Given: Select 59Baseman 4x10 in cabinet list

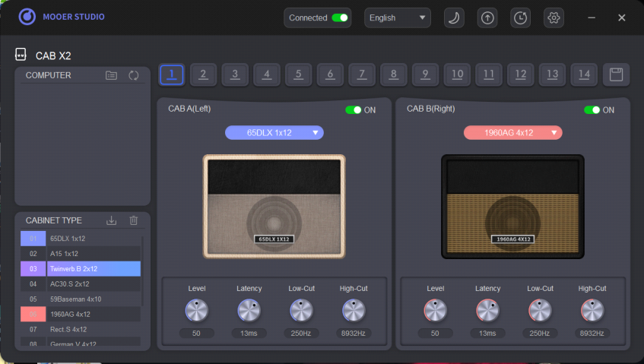Looking at the screenshot, I should 81,299.
